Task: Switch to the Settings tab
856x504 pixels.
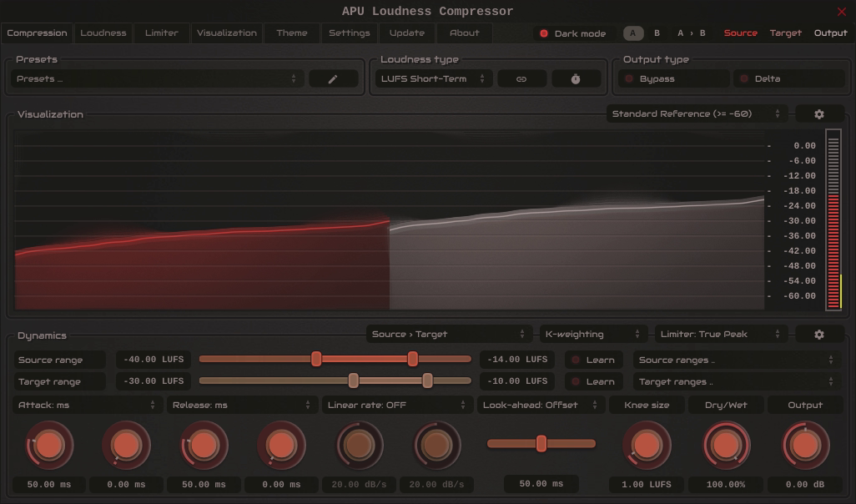Action: (350, 33)
